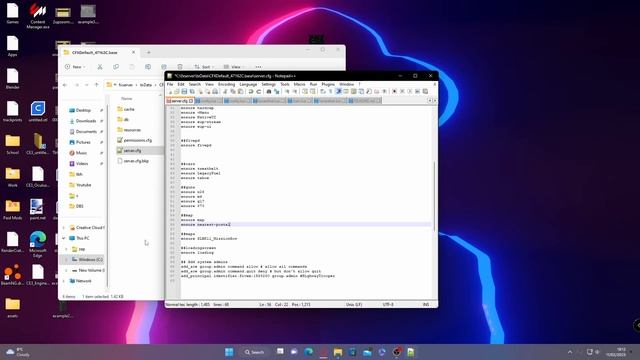This screenshot has height=360, width=640.
Task: Open the taskbar Search box
Action: click(254, 352)
